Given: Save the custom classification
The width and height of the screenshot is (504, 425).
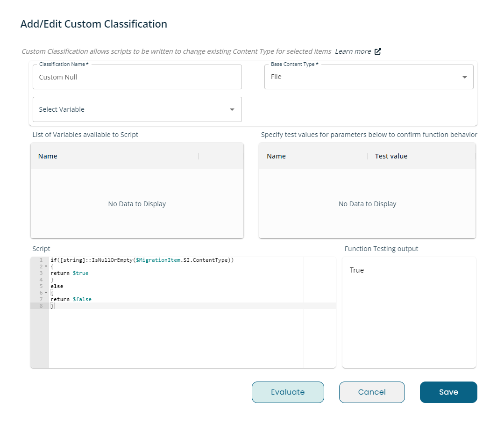Looking at the screenshot, I should (448, 392).
